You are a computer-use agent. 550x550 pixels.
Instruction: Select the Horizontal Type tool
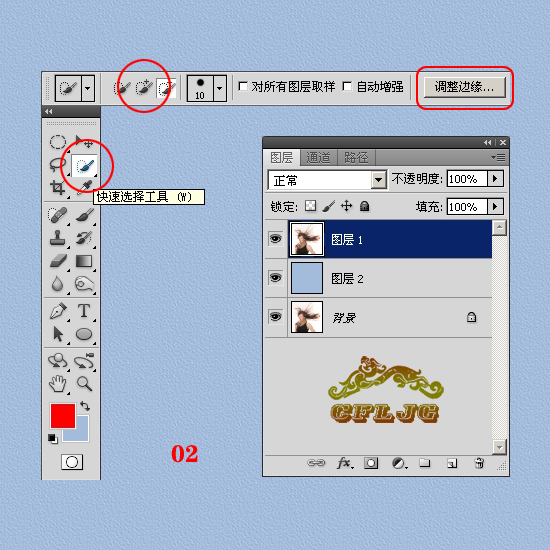tap(84, 310)
